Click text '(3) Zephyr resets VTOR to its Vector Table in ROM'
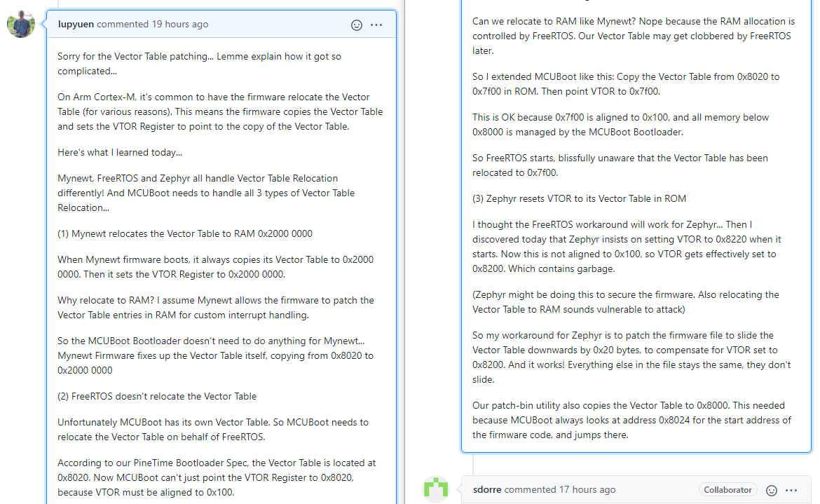 (x=580, y=198)
